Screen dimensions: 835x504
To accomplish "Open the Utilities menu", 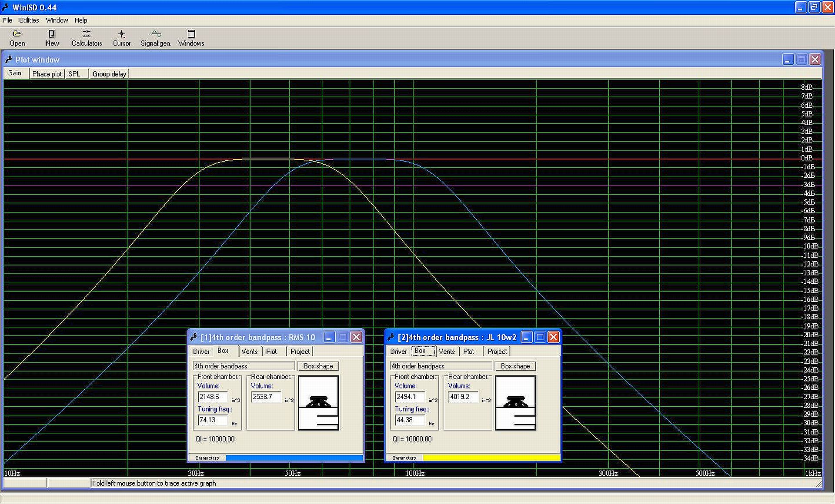I will [x=29, y=20].
